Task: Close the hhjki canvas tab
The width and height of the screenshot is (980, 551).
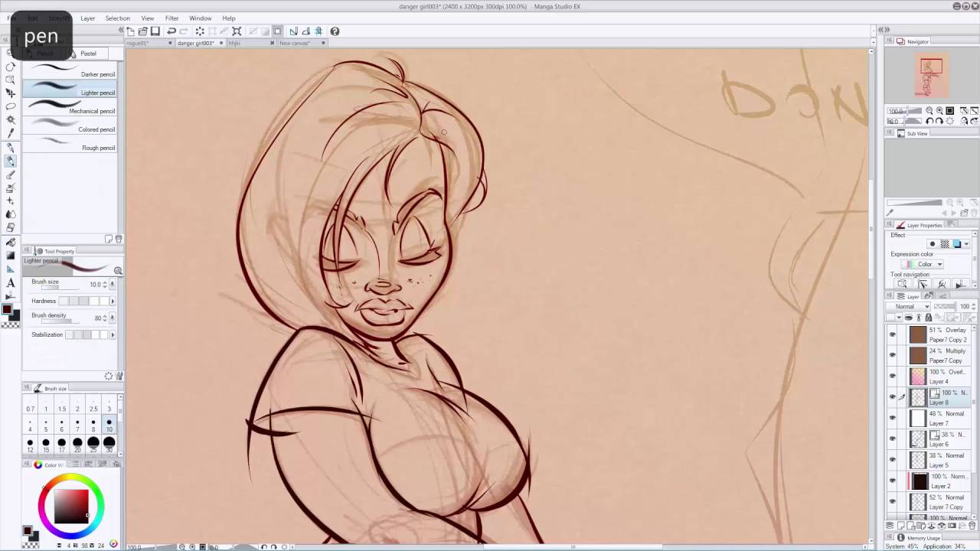Action: (272, 43)
